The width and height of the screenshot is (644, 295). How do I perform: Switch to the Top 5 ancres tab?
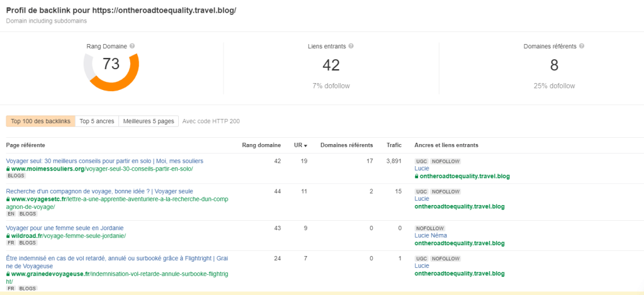97,121
